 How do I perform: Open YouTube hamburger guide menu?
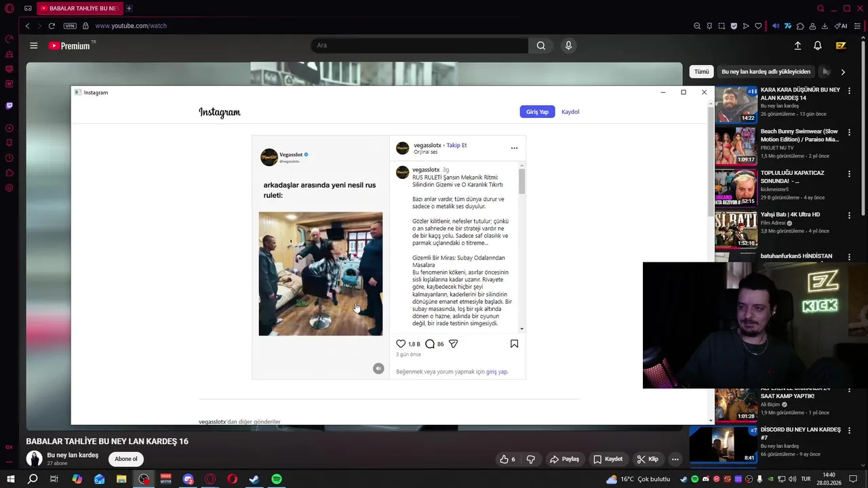[34, 45]
